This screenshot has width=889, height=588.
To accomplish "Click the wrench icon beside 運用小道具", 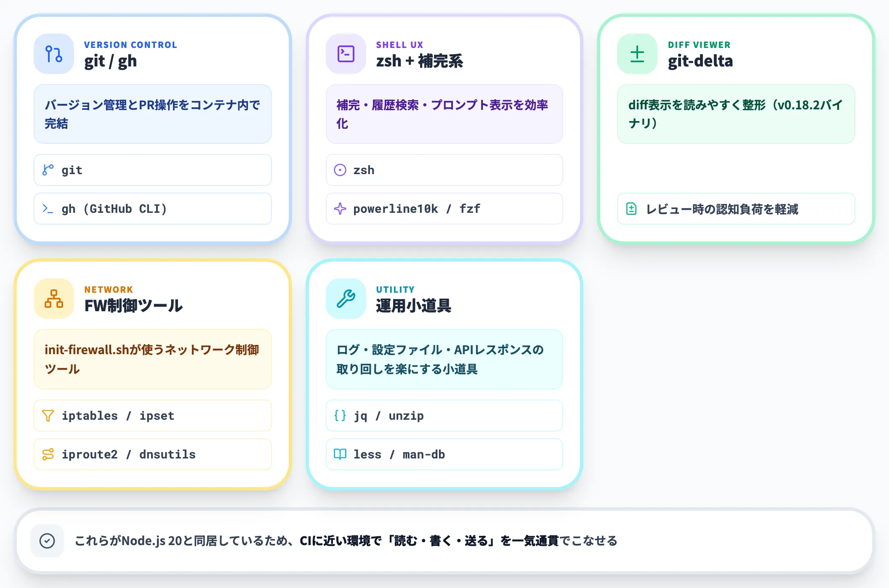I will click(x=346, y=299).
